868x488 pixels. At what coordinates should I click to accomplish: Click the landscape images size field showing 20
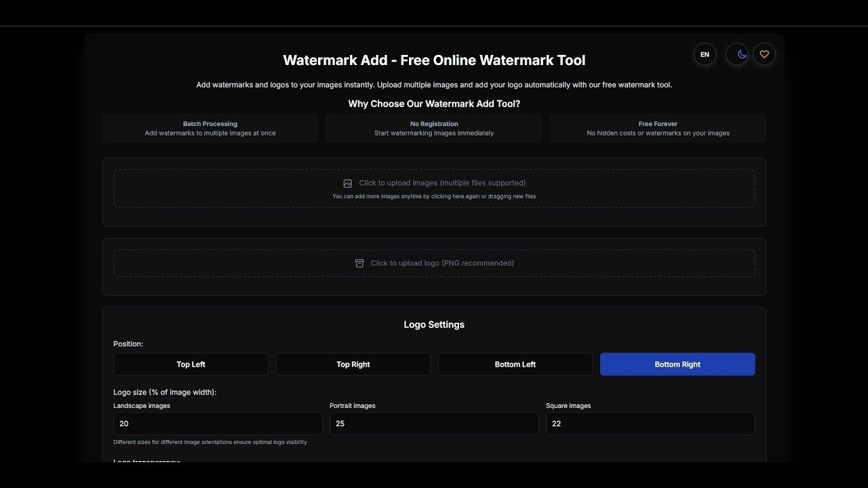coord(217,424)
